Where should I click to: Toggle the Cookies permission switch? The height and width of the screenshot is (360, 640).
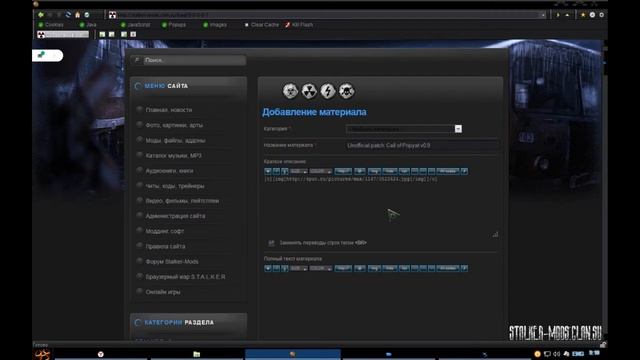pyautogui.click(x=51, y=25)
